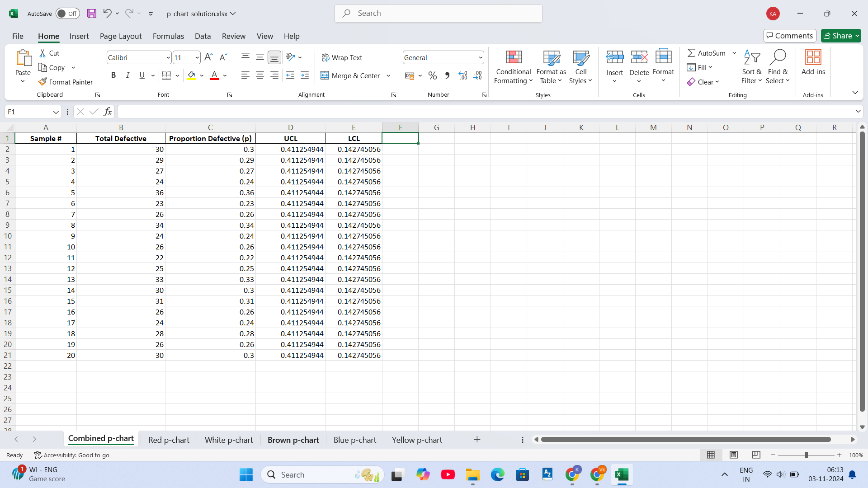Toggle the AutoSave switch on
The height and width of the screenshot is (488, 868).
(67, 14)
